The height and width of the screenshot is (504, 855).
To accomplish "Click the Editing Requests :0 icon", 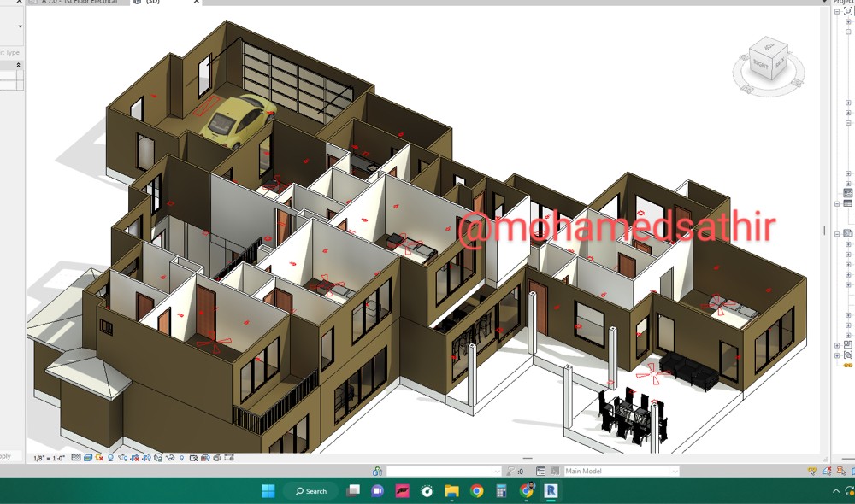I will [x=514, y=471].
